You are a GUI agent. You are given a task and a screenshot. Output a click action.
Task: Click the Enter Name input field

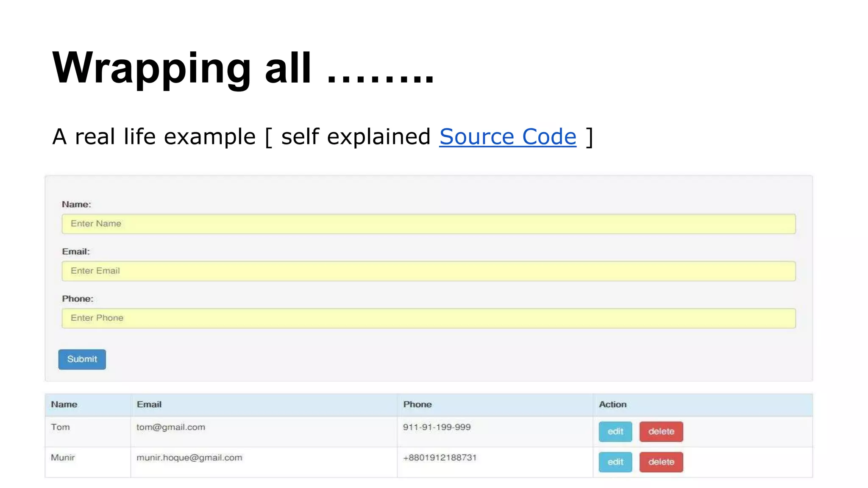pyautogui.click(x=428, y=224)
